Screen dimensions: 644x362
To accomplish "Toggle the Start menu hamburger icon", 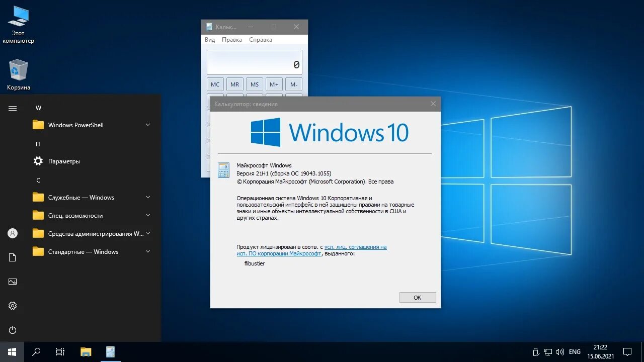I will coord(13,108).
